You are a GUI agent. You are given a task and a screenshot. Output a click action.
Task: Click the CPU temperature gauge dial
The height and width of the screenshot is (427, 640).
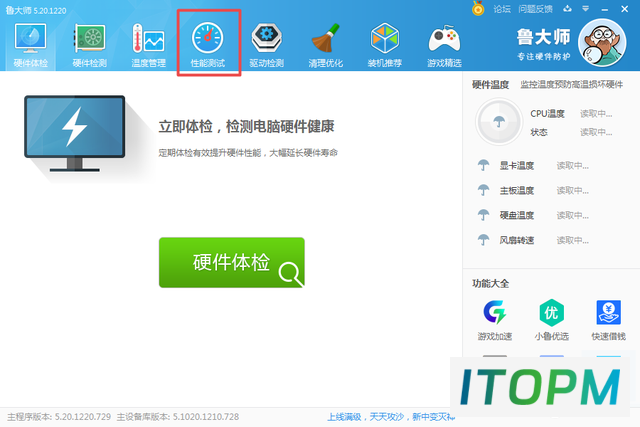coord(499,122)
